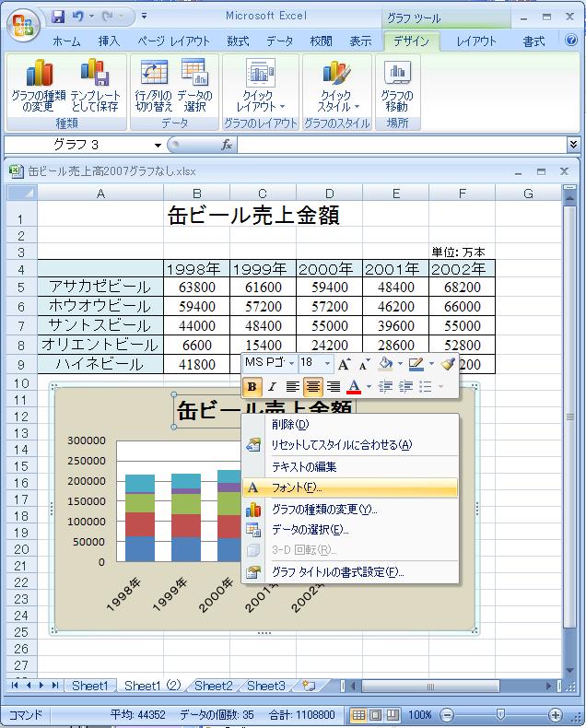Open font size dropdown in mini toolbar
The image size is (586, 728).
click(x=327, y=363)
